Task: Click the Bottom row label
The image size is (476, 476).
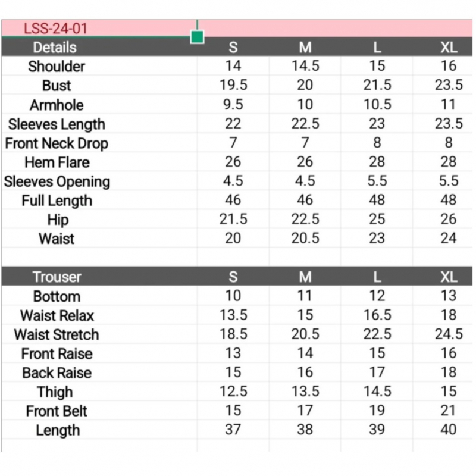Action: [57, 296]
